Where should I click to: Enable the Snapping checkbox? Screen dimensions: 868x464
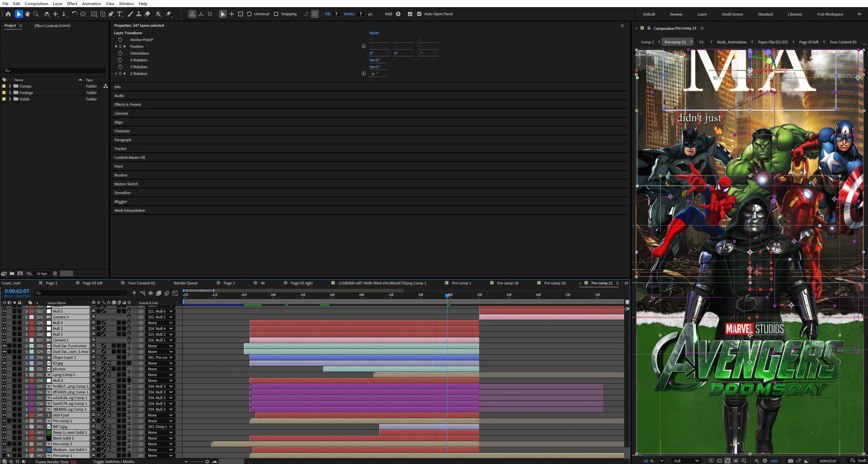(x=276, y=14)
